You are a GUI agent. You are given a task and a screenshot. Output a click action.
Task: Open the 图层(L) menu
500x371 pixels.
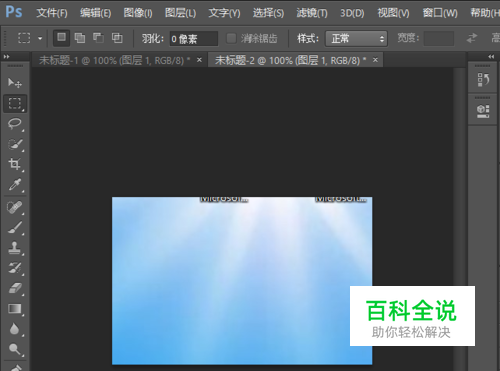click(x=180, y=13)
